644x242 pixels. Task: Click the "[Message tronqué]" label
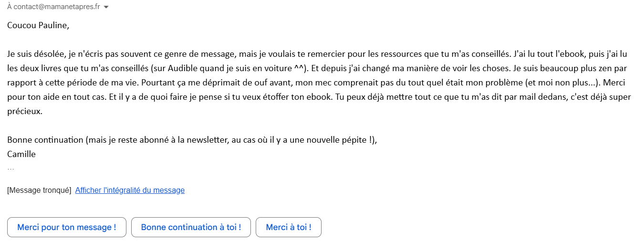(39, 190)
